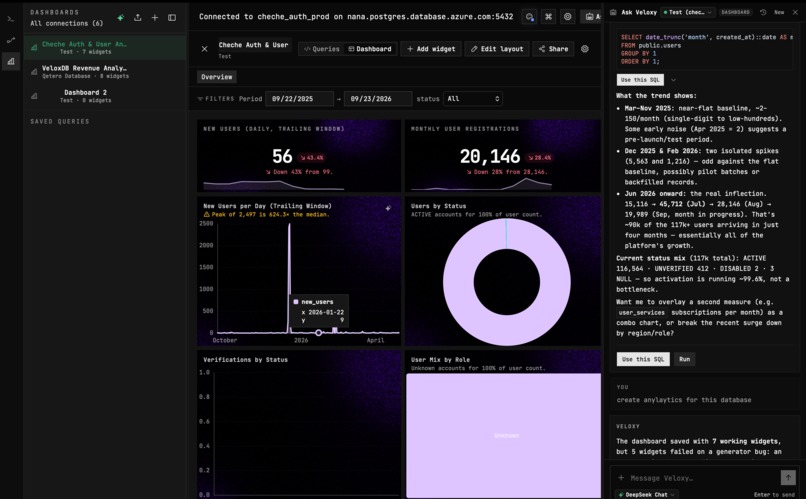Click the Verifications by Status widget title
Viewport: 806px width, 499px height.
pos(245,360)
